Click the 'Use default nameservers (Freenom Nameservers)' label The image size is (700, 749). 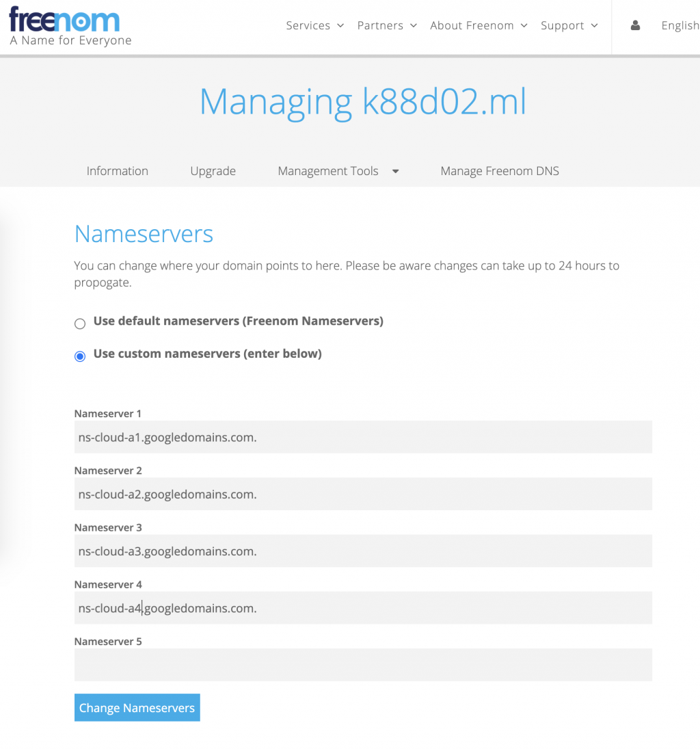pyautogui.click(x=239, y=321)
